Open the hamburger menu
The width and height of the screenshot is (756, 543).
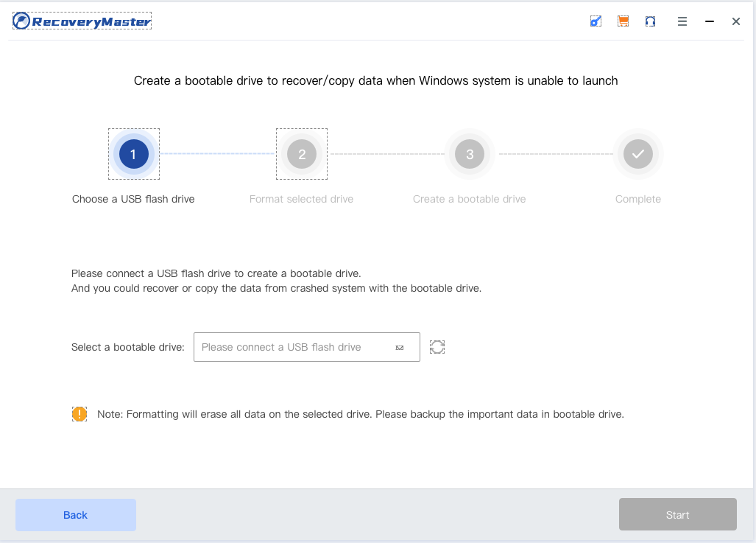pyautogui.click(x=682, y=21)
